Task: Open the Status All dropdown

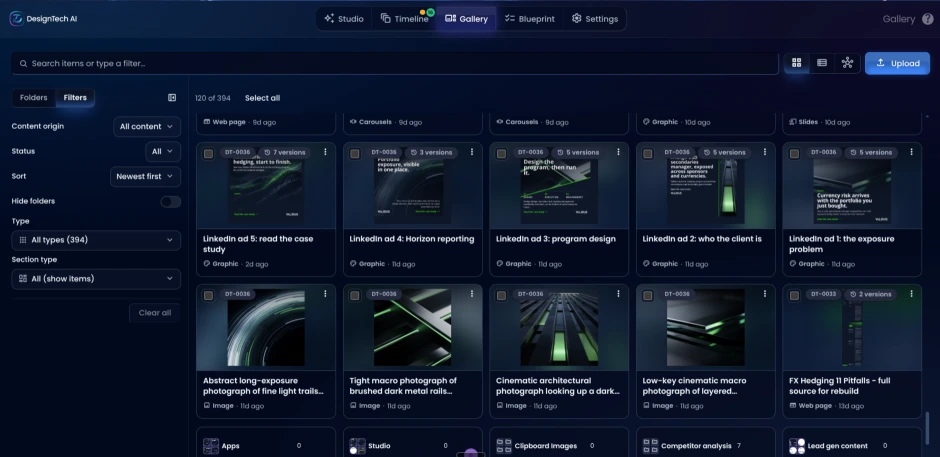Action: click(162, 152)
